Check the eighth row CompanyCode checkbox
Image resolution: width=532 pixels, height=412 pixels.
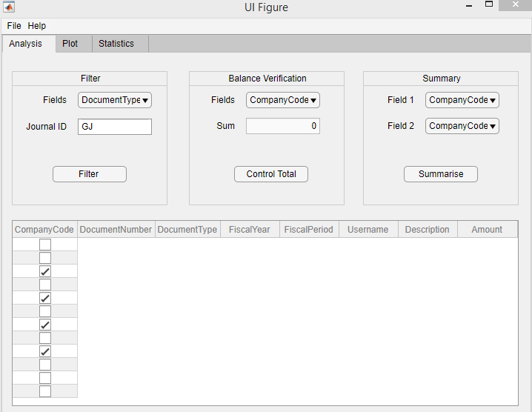(45, 338)
